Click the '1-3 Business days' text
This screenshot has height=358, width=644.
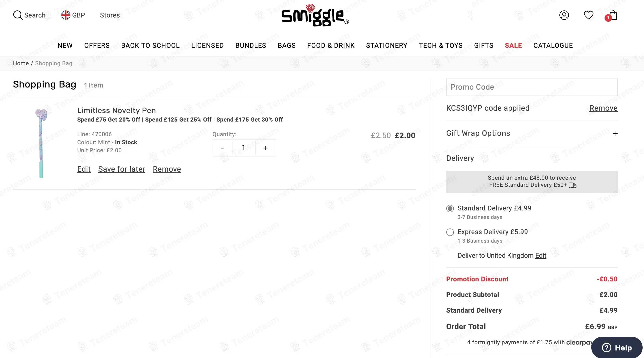pyautogui.click(x=480, y=241)
